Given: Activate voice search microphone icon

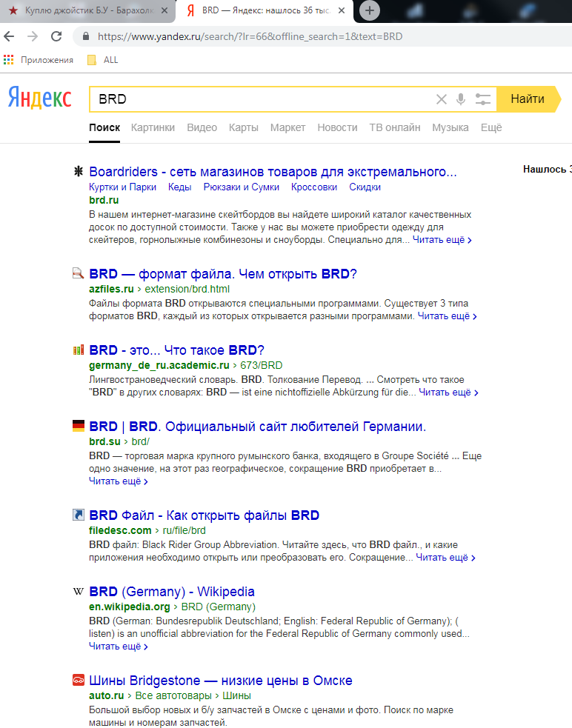Looking at the screenshot, I should (460, 99).
